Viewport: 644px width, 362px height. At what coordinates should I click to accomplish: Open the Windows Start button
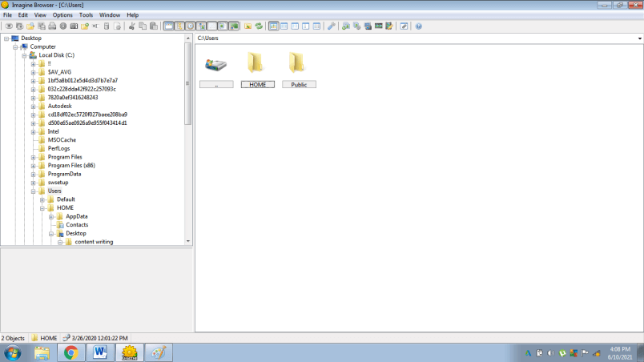tap(13, 352)
